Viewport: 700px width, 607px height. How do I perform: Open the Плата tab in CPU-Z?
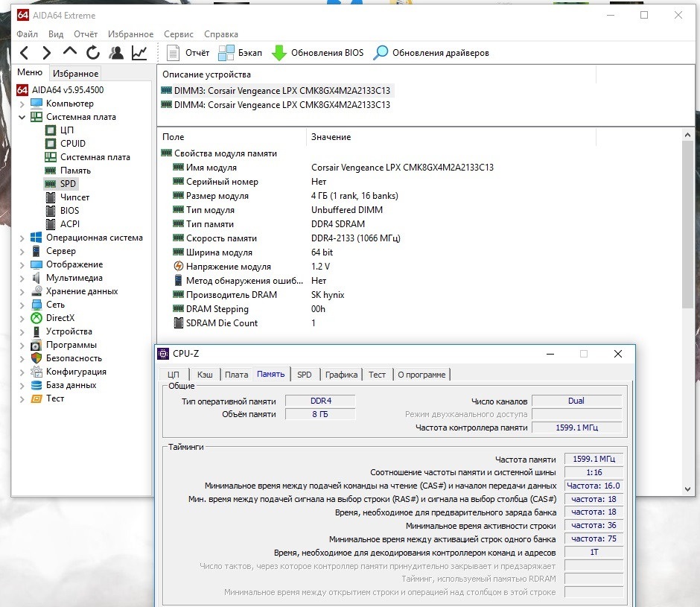[236, 375]
